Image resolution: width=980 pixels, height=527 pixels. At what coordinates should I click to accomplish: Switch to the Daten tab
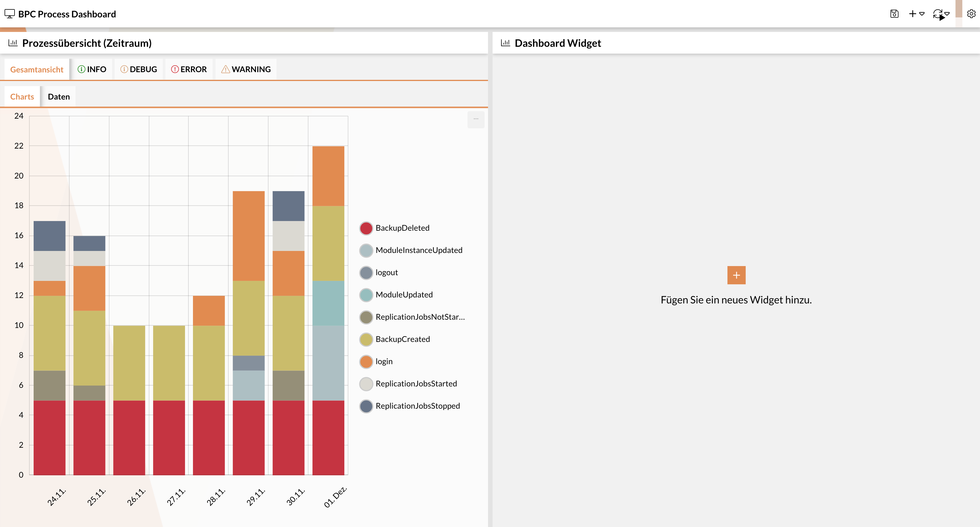[59, 97]
